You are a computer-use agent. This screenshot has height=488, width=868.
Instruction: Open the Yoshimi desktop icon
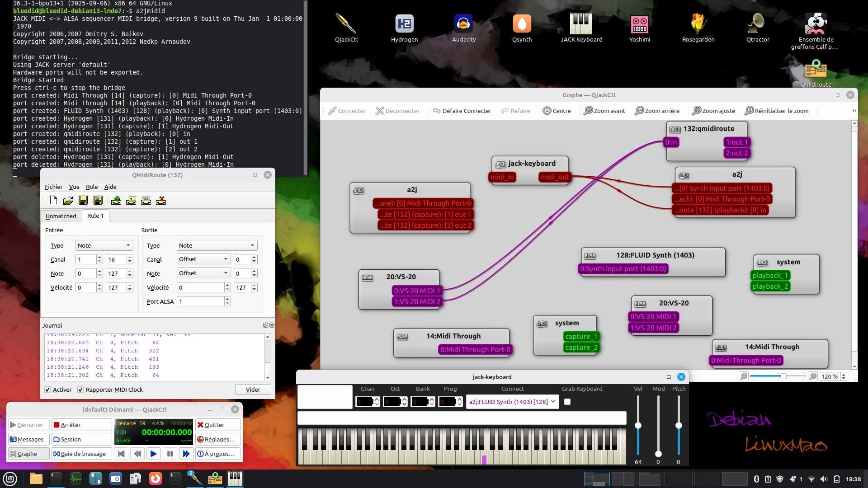pyautogui.click(x=640, y=28)
